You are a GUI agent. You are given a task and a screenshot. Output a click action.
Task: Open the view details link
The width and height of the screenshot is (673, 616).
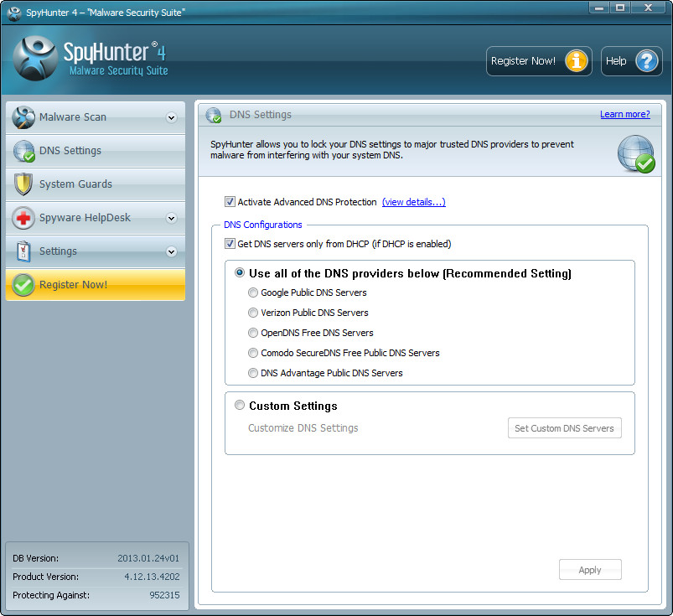tap(413, 202)
